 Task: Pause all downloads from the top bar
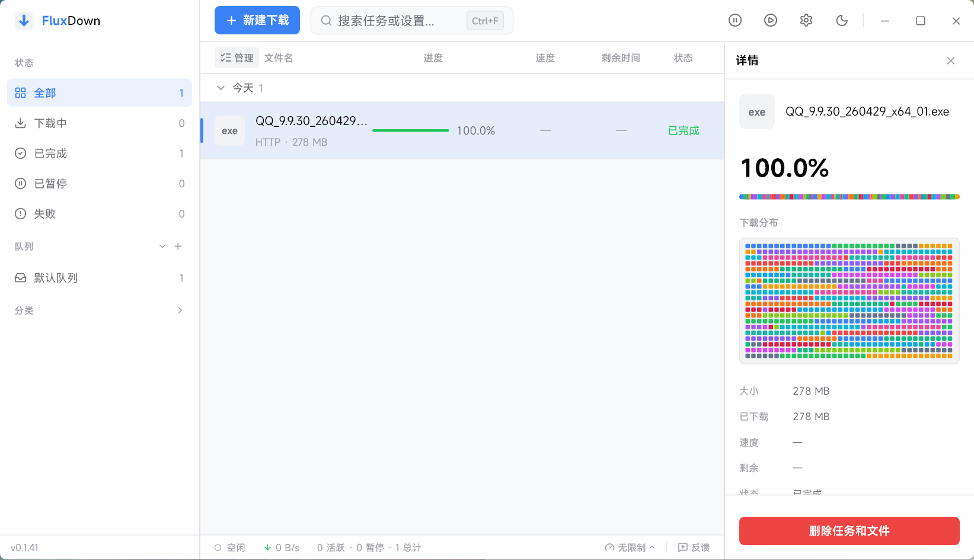[x=735, y=20]
